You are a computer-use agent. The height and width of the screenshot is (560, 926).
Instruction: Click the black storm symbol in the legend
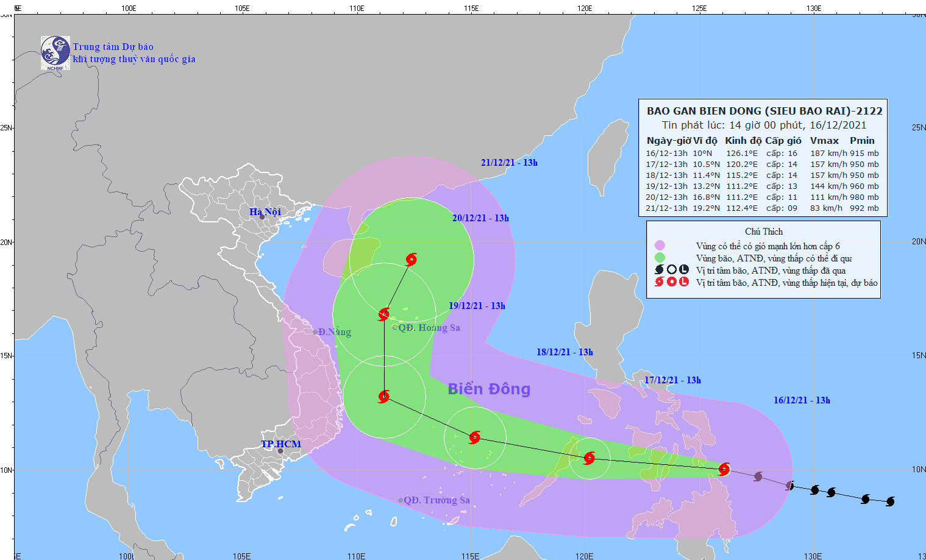659,269
